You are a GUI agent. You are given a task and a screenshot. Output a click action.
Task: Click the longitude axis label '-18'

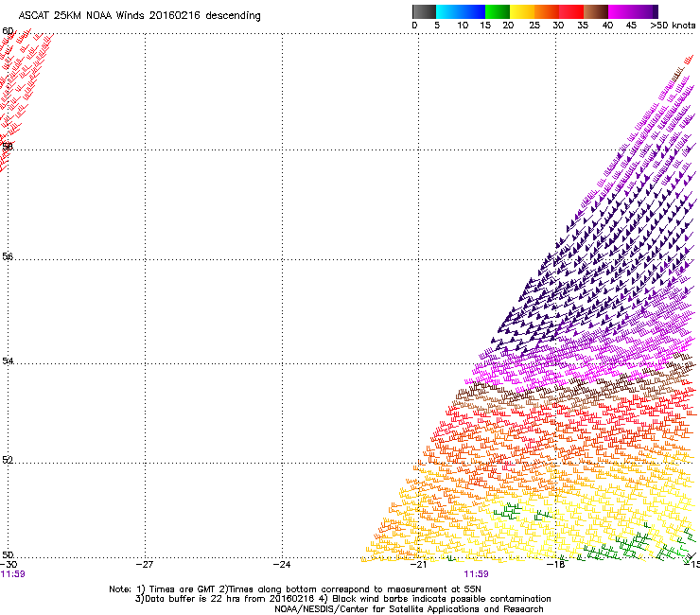tap(556, 565)
